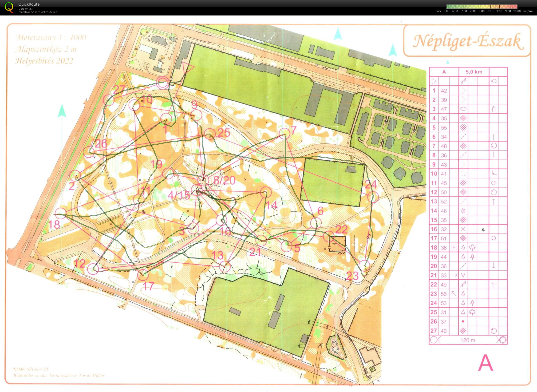Click the Helyesbítés 2022 text
Screen dimensions: 537x392
[x=44, y=61]
